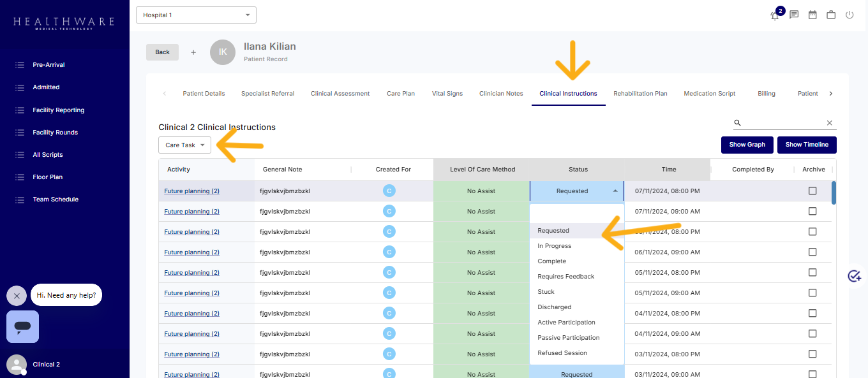Expand the Hospital 1 dropdown
Image resolution: width=868 pixels, height=378 pixels.
(197, 15)
